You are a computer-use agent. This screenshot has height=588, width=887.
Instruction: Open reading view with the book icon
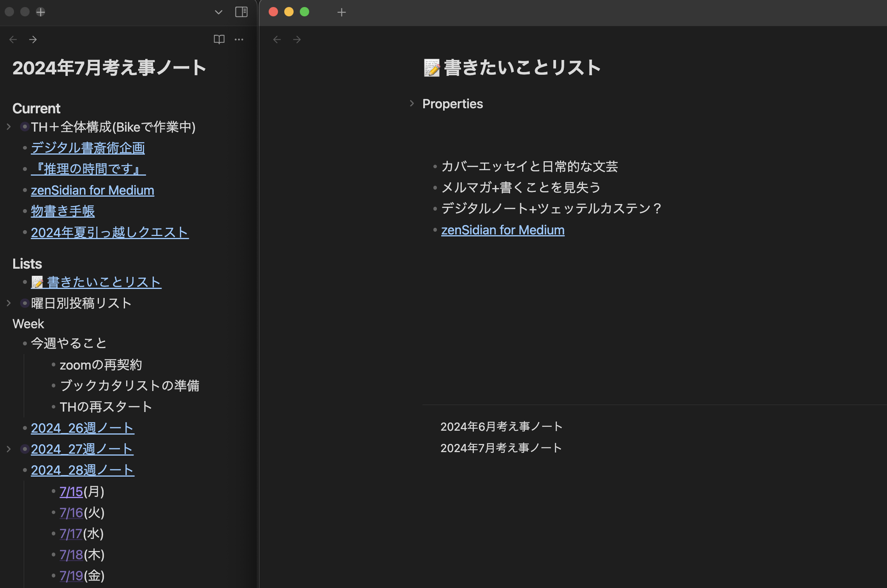[x=219, y=39]
